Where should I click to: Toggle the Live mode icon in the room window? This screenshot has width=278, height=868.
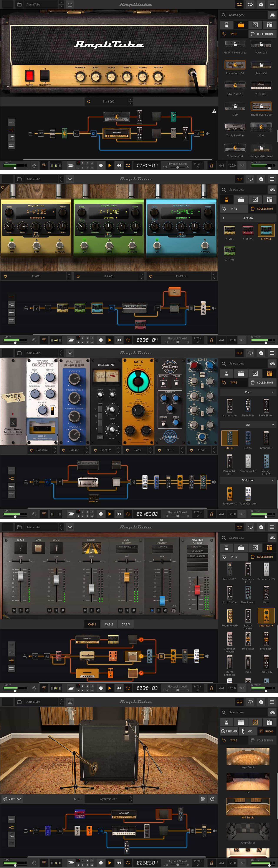pyautogui.click(x=261, y=702)
